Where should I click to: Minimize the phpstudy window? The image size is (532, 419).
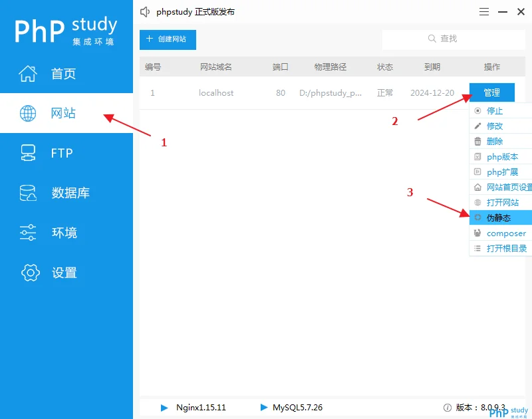pos(503,12)
